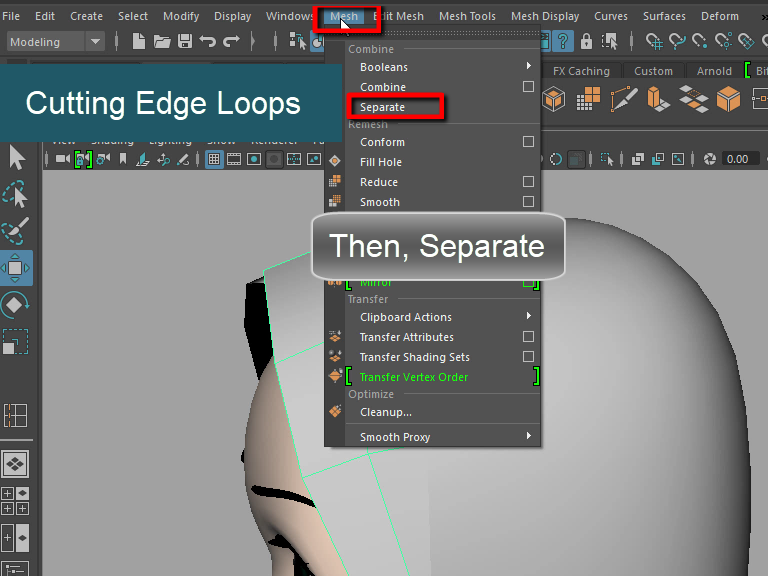
Task: Open the Combine option box
Action: [x=528, y=87]
